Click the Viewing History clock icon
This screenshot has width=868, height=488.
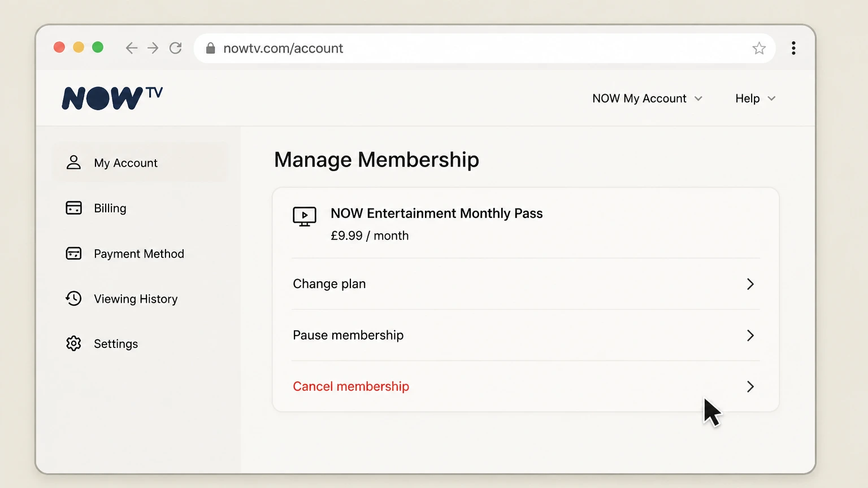[x=73, y=298]
